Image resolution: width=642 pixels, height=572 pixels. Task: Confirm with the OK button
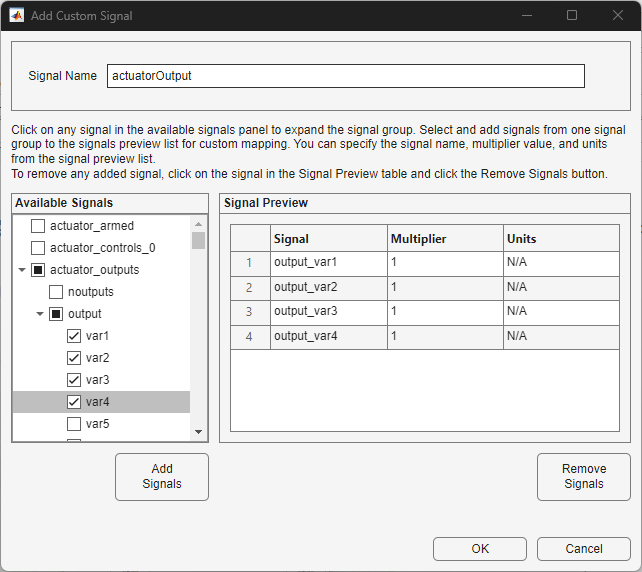click(x=480, y=549)
